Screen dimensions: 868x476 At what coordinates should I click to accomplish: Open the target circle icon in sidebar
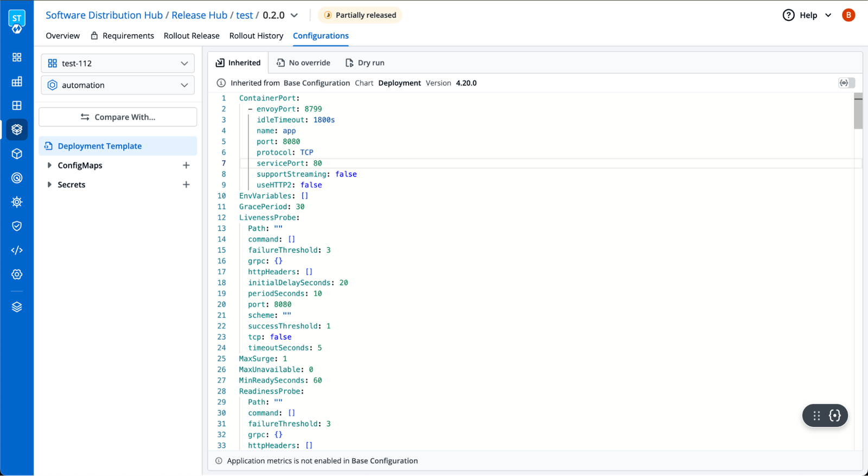tap(17, 177)
